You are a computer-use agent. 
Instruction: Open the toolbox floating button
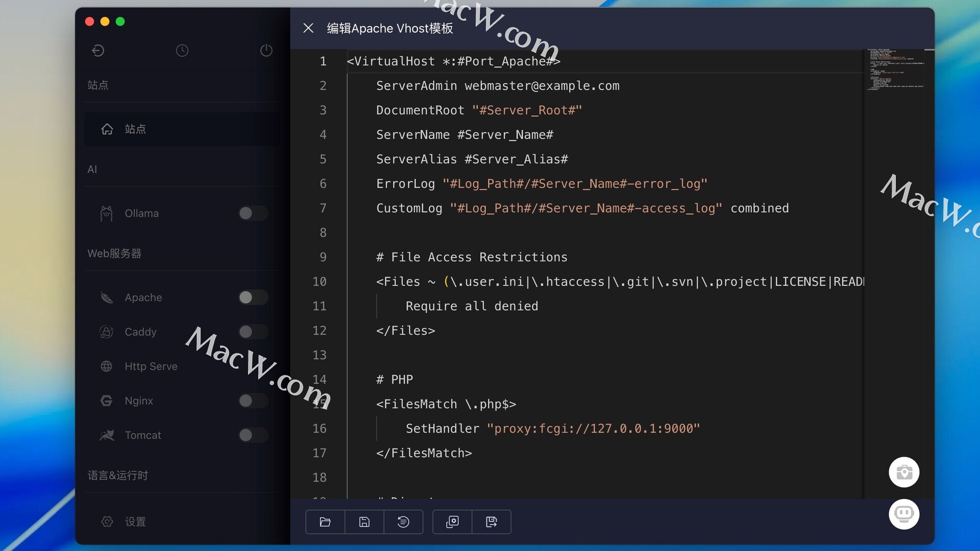coord(904,472)
